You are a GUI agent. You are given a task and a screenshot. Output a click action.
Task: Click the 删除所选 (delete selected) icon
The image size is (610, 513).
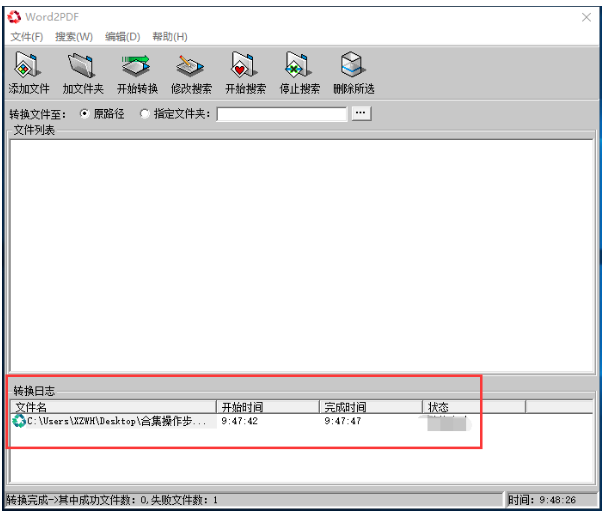click(x=353, y=73)
